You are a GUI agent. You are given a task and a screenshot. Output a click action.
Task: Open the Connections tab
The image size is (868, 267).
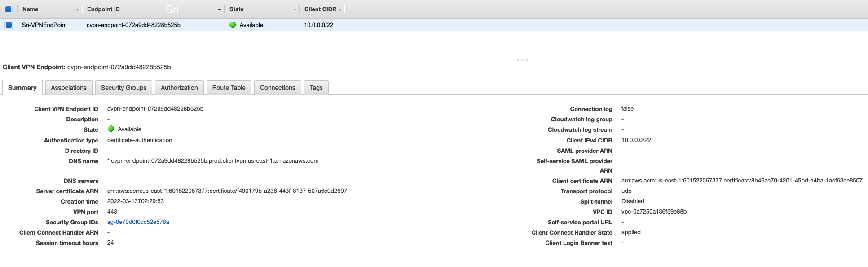[x=278, y=88]
